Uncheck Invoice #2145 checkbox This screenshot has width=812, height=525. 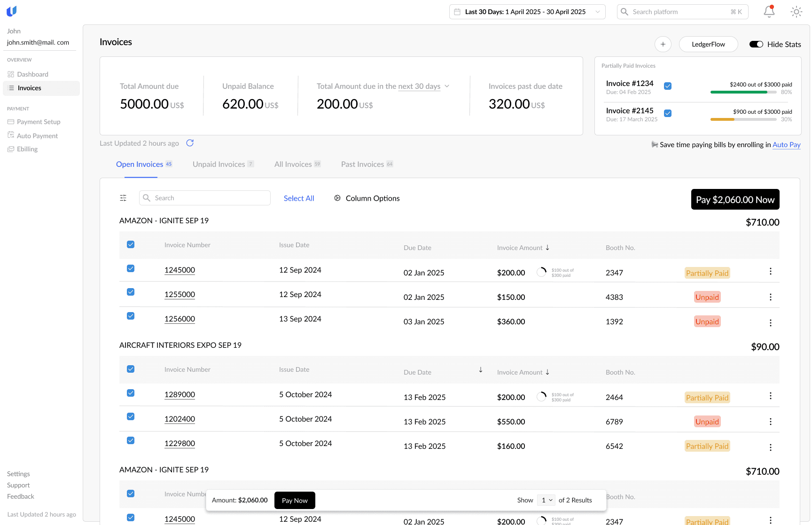point(668,113)
